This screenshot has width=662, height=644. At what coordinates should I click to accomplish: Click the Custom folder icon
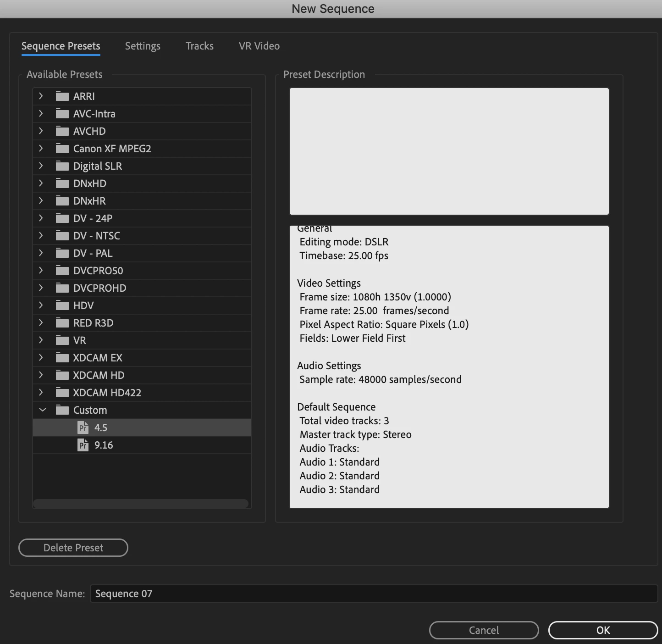coord(62,410)
